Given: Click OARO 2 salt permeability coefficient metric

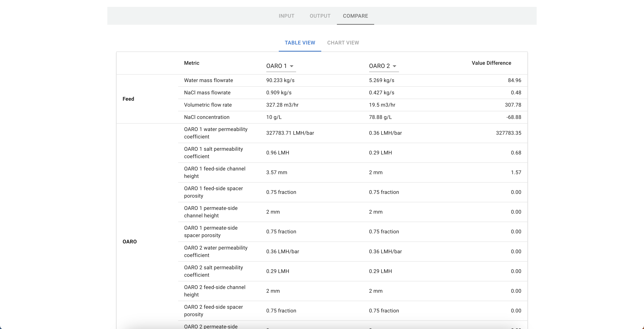Looking at the screenshot, I should click(214, 271).
